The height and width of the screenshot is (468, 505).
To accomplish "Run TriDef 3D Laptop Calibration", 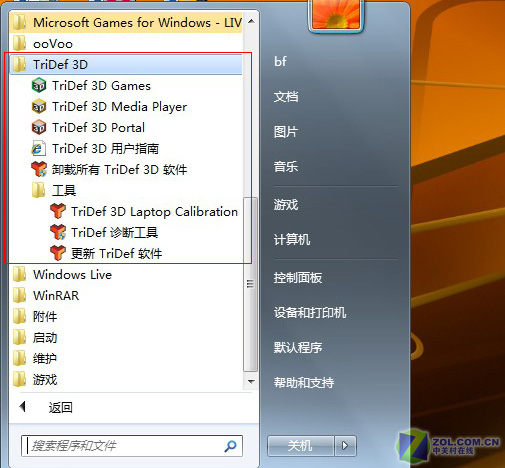I will pyautogui.click(x=154, y=212).
